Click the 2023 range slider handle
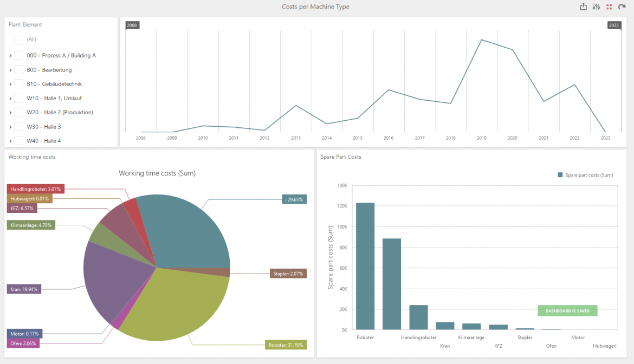The height and width of the screenshot is (364, 634). click(x=613, y=25)
